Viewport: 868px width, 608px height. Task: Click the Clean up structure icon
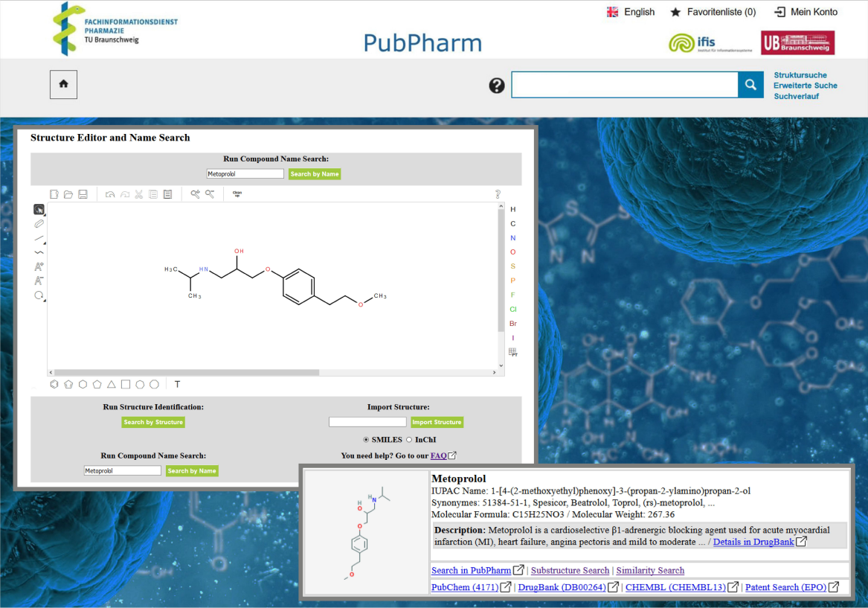click(237, 193)
